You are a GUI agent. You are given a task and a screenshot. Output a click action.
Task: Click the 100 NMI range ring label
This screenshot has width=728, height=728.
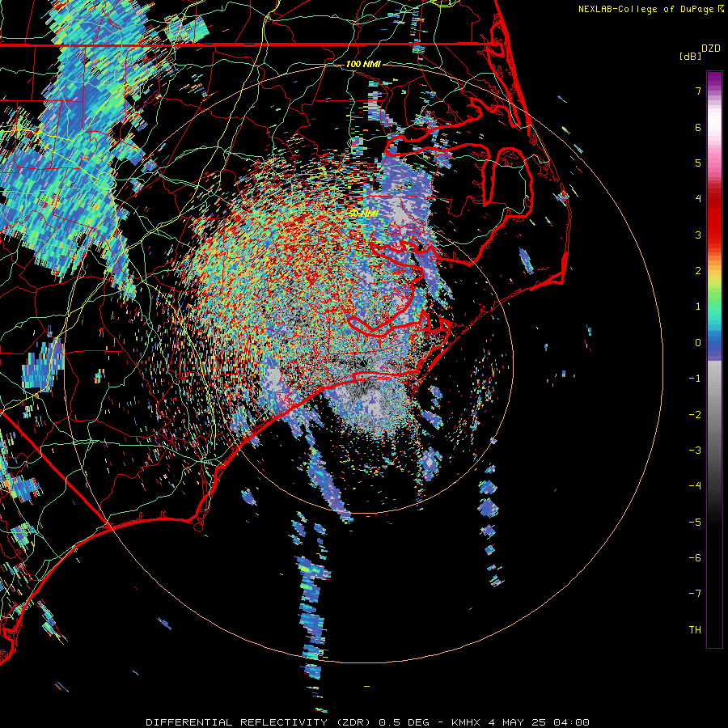pyautogui.click(x=363, y=64)
